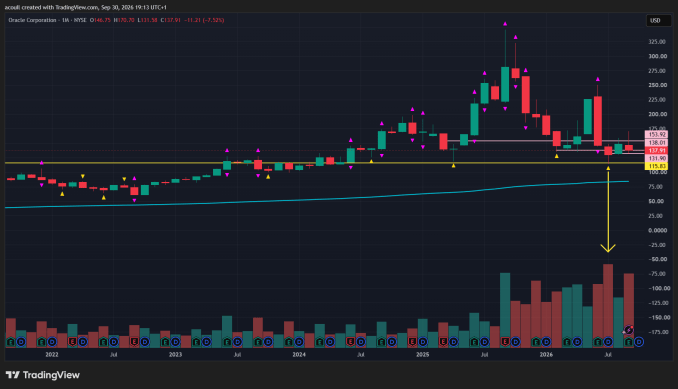Click the 2024 time axis label

point(299,354)
